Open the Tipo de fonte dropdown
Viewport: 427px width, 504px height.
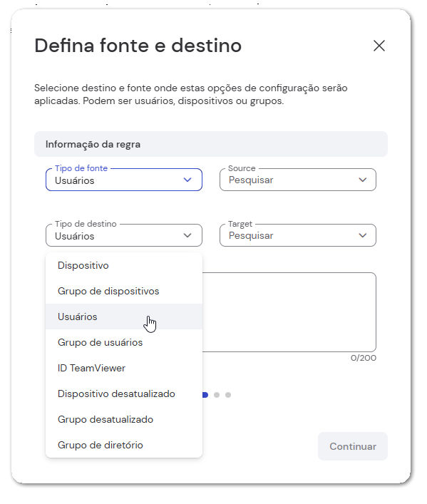coord(124,180)
